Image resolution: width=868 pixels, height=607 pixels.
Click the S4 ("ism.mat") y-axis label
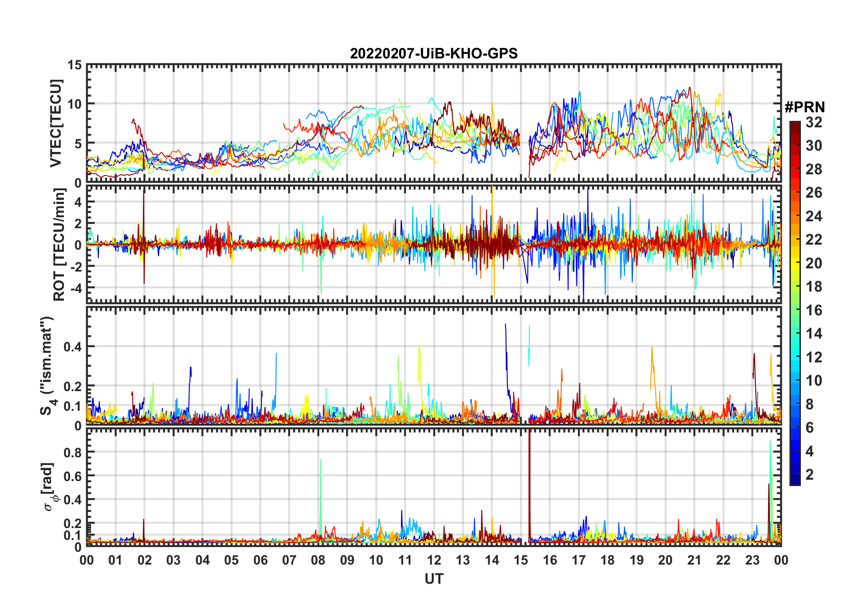[48, 366]
